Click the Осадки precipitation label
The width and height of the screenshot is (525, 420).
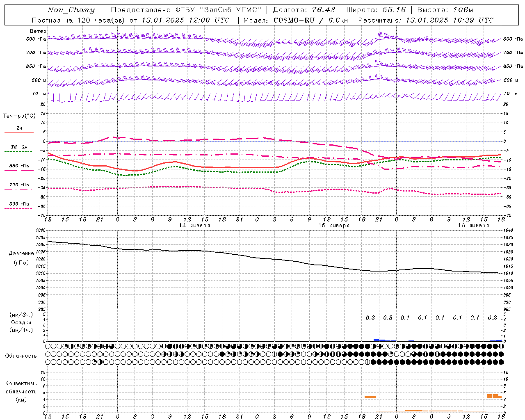point(21,322)
